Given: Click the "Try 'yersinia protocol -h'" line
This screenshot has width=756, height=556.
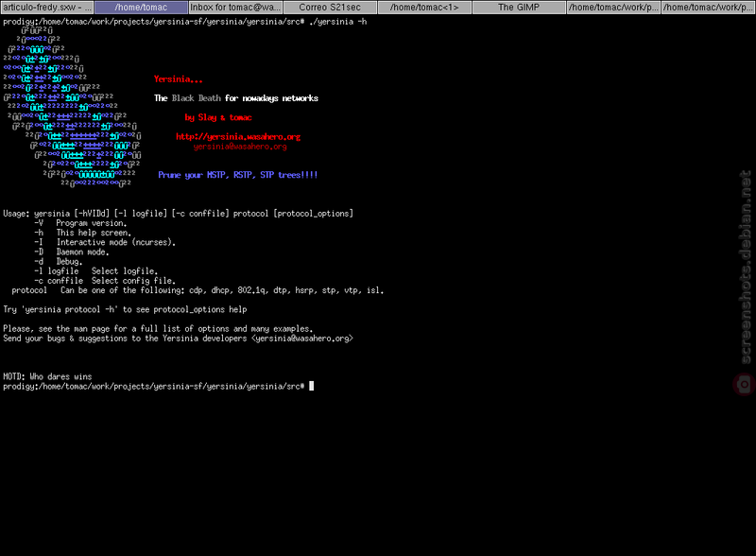Looking at the screenshot, I should coord(125,310).
